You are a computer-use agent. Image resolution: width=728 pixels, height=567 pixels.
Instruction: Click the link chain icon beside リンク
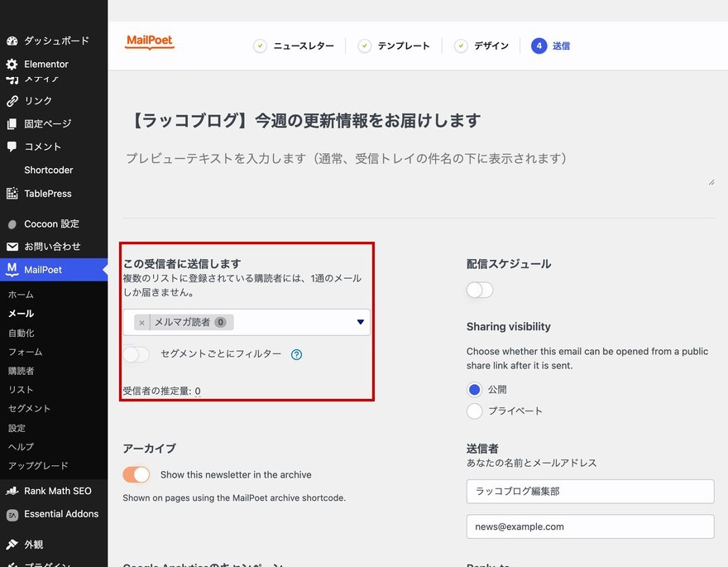point(12,101)
